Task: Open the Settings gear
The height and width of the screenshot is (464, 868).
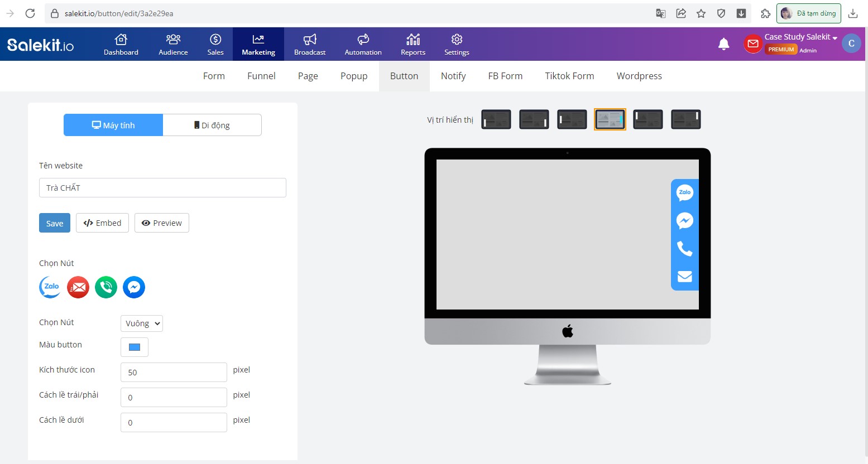Action: click(x=457, y=45)
